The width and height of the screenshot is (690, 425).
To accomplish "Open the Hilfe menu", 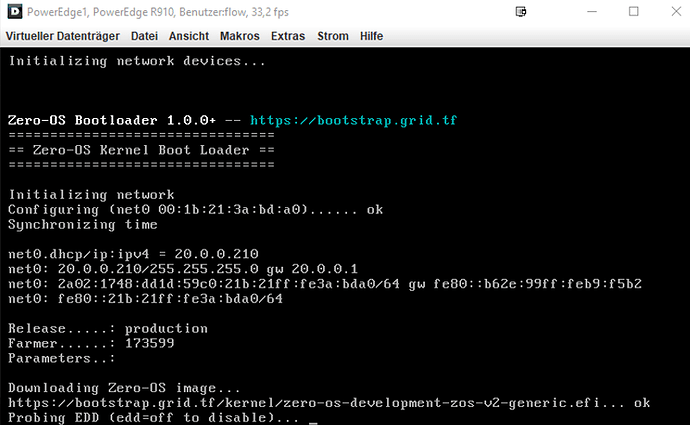I will (x=371, y=36).
